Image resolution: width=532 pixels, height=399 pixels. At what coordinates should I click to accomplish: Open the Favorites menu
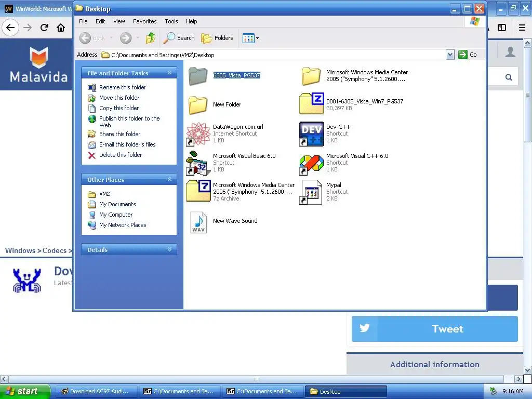coord(145,21)
